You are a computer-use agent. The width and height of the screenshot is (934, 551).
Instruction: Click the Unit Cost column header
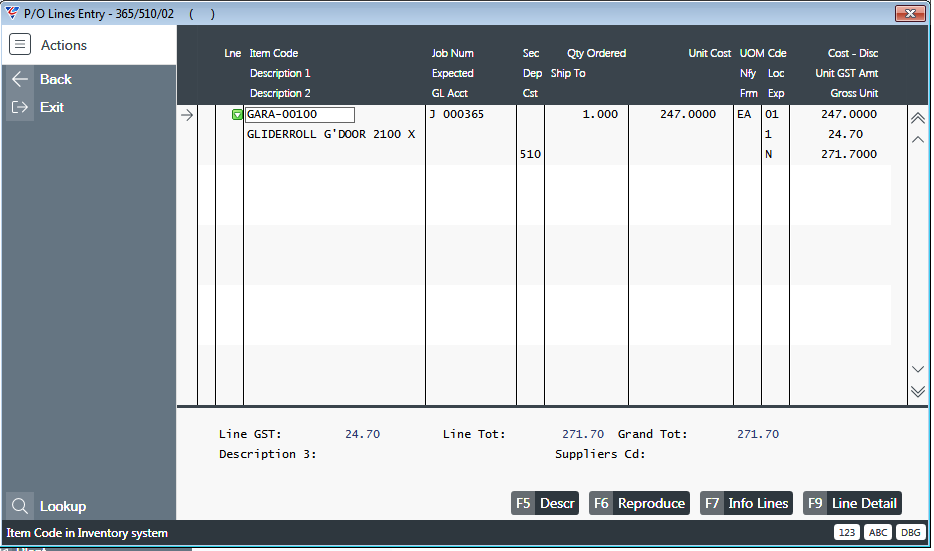point(709,53)
